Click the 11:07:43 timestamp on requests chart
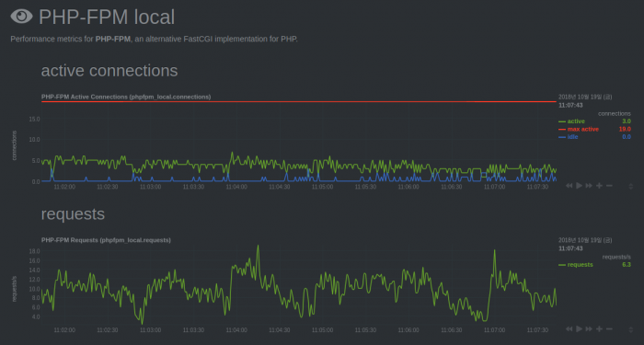This screenshot has width=644, height=345. pos(570,248)
